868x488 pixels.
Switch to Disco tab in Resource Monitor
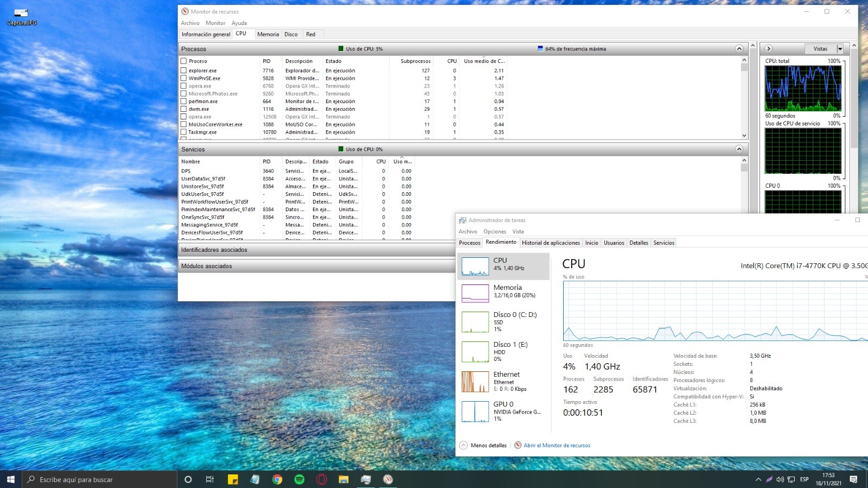tap(291, 34)
